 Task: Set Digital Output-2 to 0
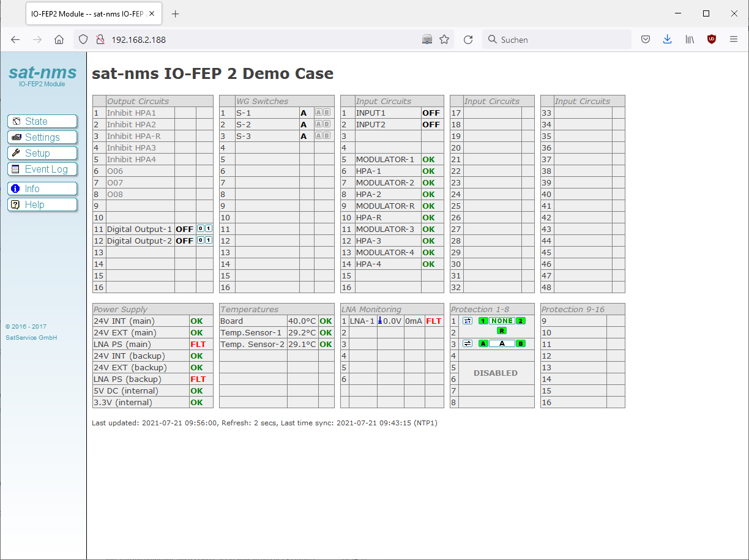[x=201, y=241]
